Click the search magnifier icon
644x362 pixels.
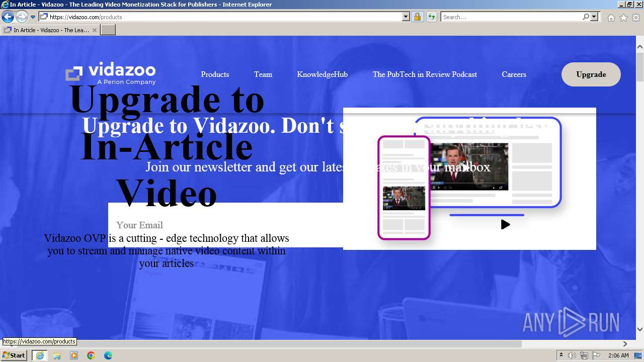[586, 17]
